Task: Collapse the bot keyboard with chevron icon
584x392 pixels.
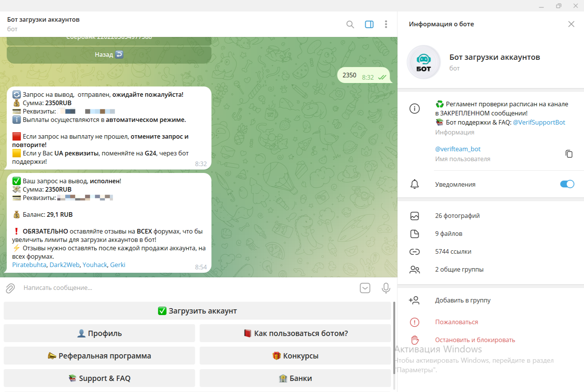Action: click(365, 288)
